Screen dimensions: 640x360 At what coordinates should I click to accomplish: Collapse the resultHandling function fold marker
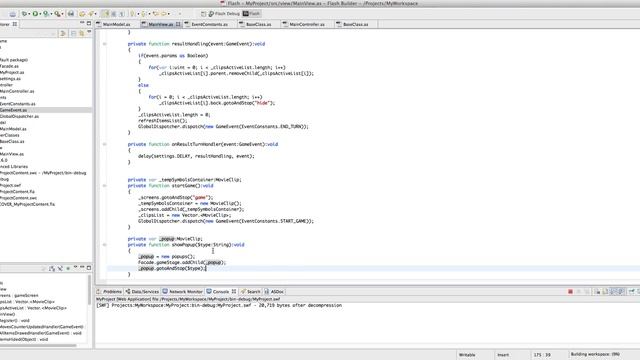[x=104, y=44]
